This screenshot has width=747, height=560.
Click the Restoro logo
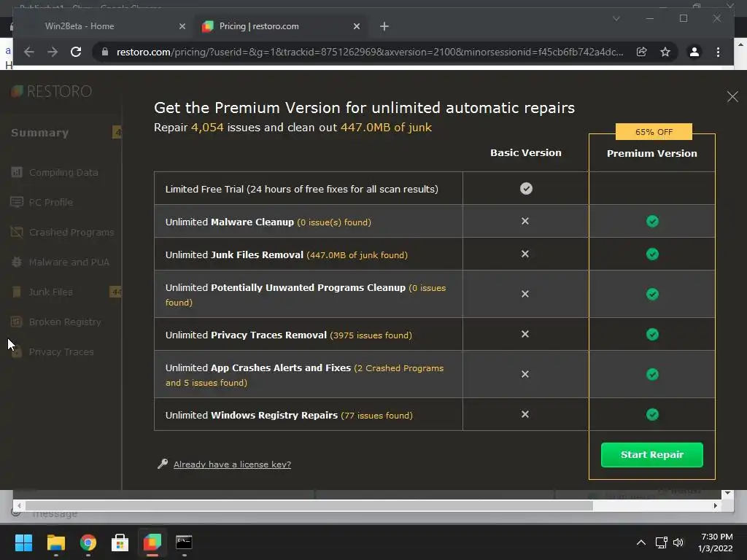point(52,91)
